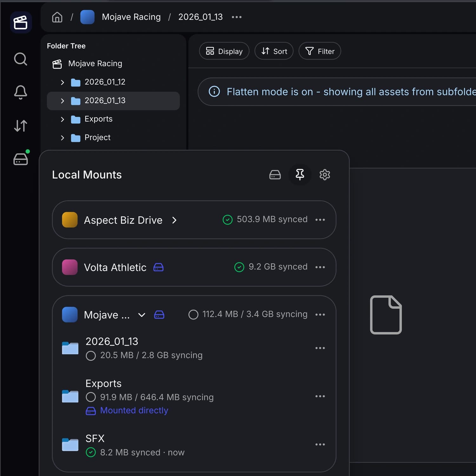Click the Mounted directly link
Viewport: 476px width, 476px height.
pos(134,410)
